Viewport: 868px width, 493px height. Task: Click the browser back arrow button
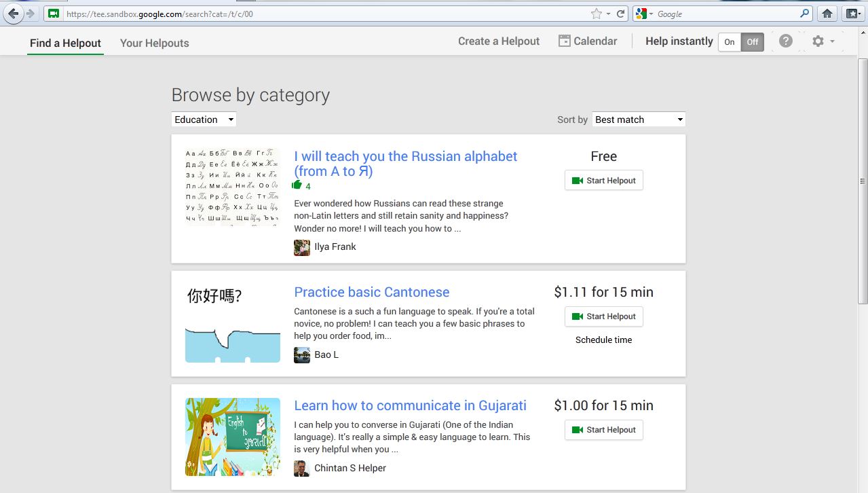pyautogui.click(x=13, y=14)
